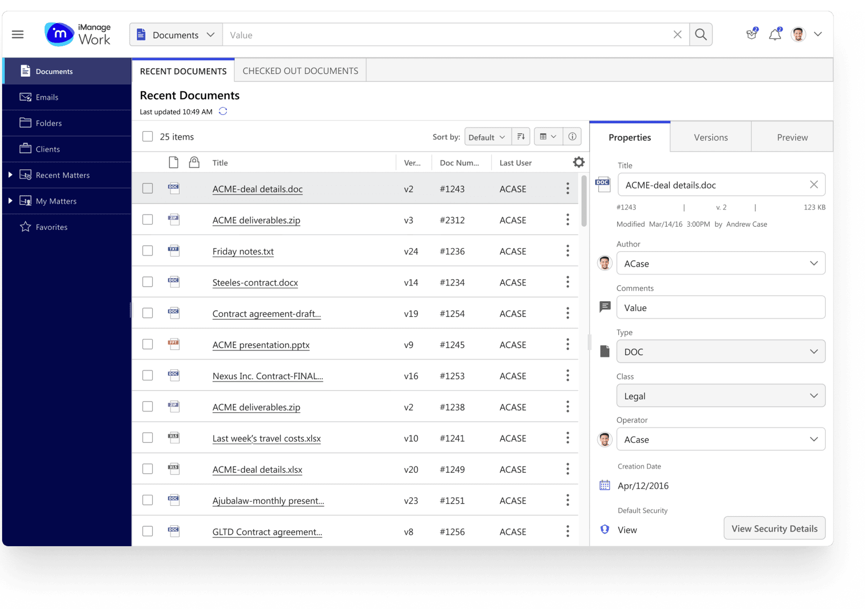Select all 25 items with the header checkbox

pyautogui.click(x=147, y=136)
